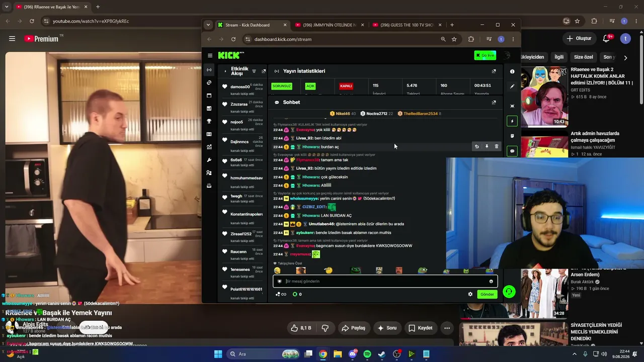Click the Soru ask button
The image size is (644, 362).
pyautogui.click(x=386, y=328)
